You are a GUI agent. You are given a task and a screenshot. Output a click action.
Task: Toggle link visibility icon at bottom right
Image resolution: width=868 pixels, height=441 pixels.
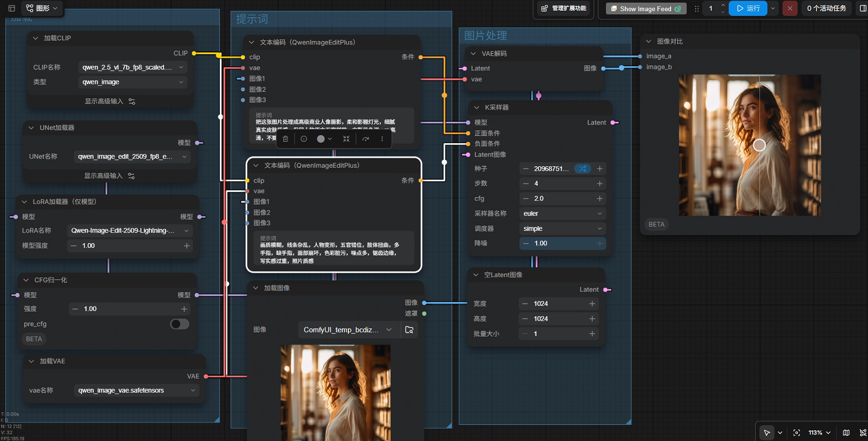point(863,432)
